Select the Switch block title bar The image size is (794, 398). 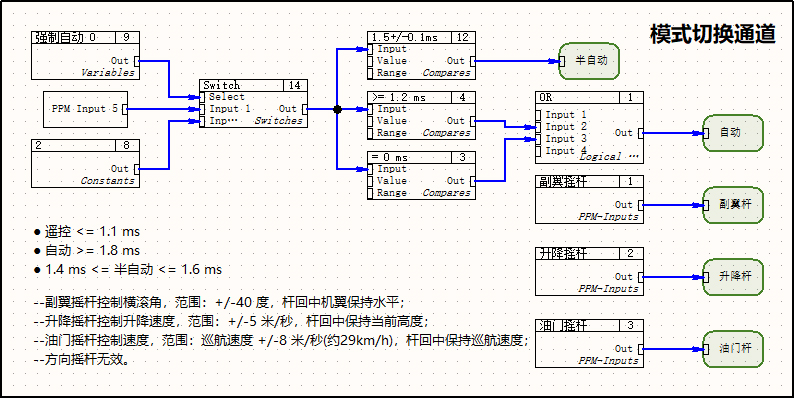[x=253, y=86]
